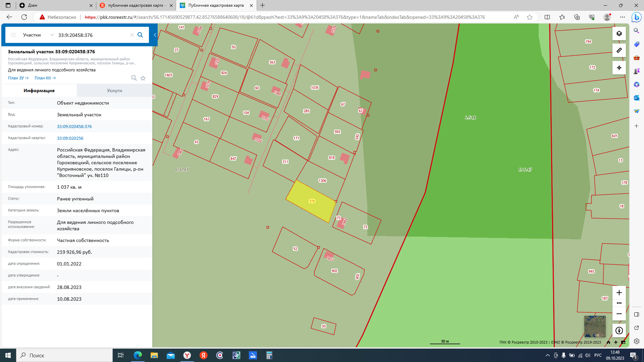The image size is (644, 362).
Task: Open the hamburger menu in search bar
Action: point(13,35)
